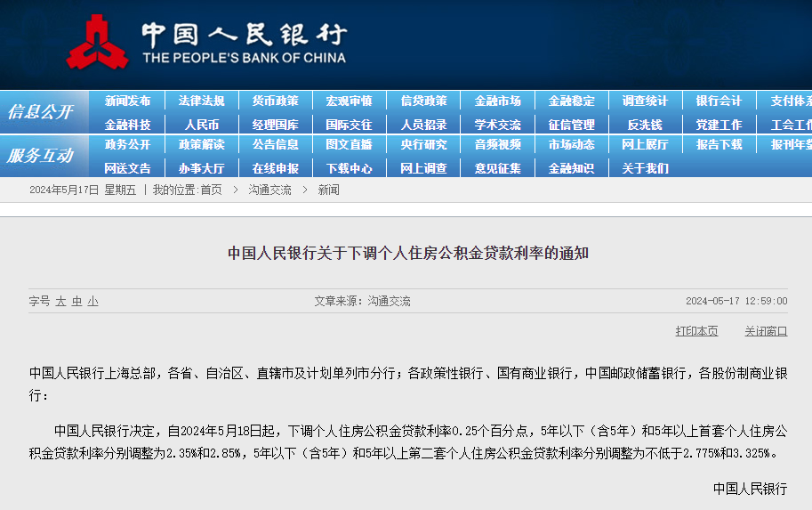Go to 首页 in breadcrumb
This screenshot has height=510, width=812.
point(212,190)
